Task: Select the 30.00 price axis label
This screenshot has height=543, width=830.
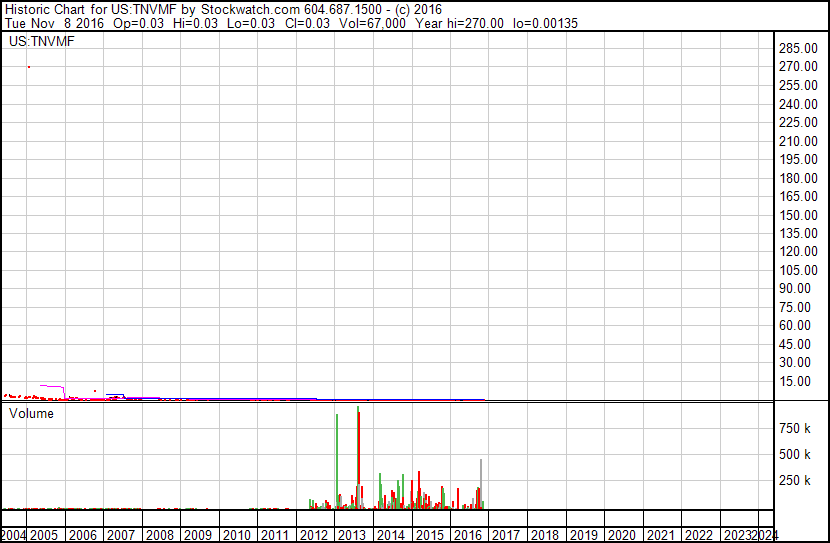Action: (x=795, y=363)
